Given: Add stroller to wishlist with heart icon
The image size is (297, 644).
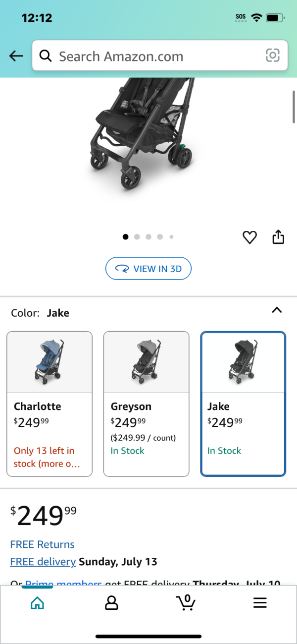Looking at the screenshot, I should point(250,238).
